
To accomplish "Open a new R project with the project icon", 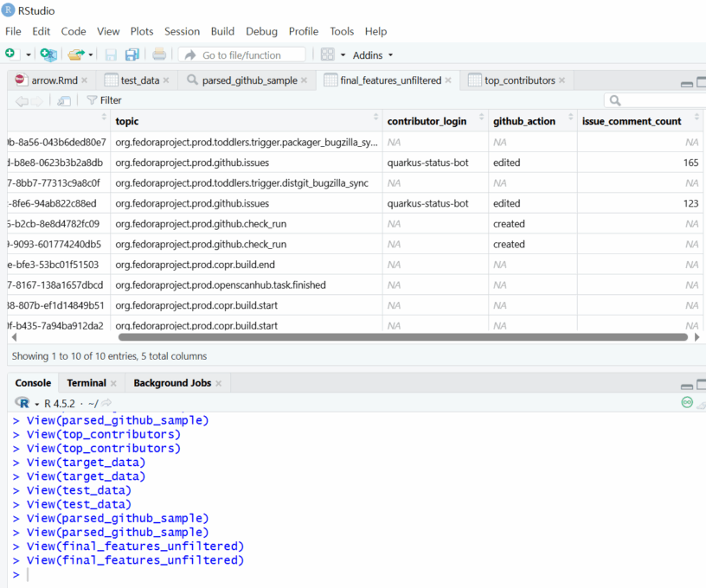I will click(x=48, y=54).
